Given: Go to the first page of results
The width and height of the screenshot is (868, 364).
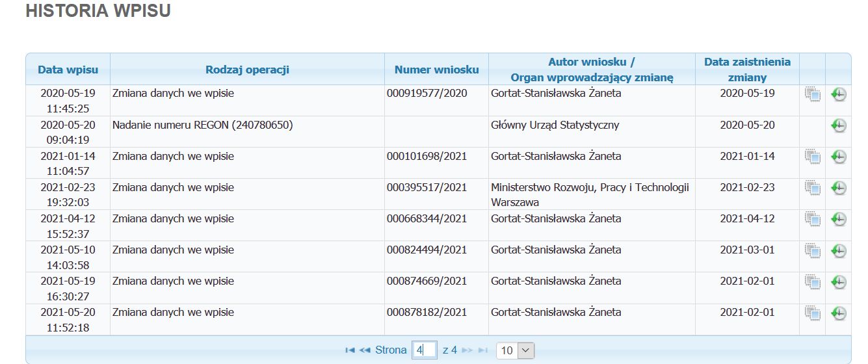Looking at the screenshot, I should point(350,350).
